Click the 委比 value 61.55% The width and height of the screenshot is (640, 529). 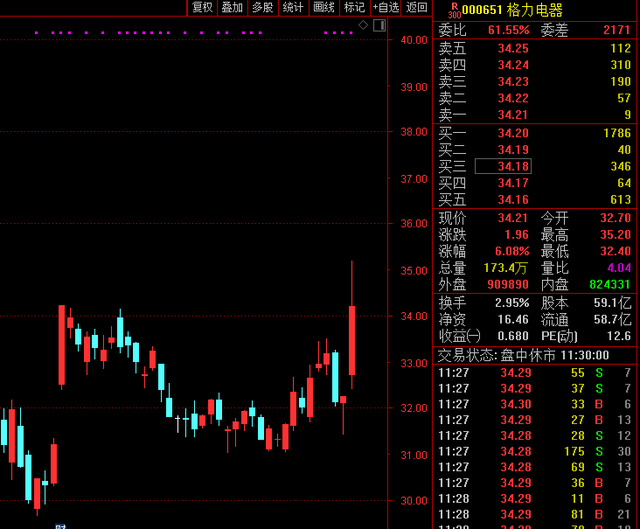pyautogui.click(x=509, y=30)
